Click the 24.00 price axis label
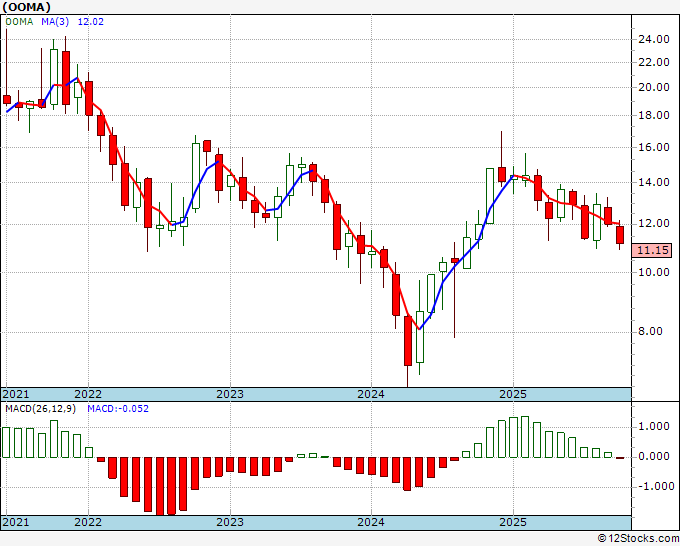This screenshot has width=680, height=546. point(654,39)
